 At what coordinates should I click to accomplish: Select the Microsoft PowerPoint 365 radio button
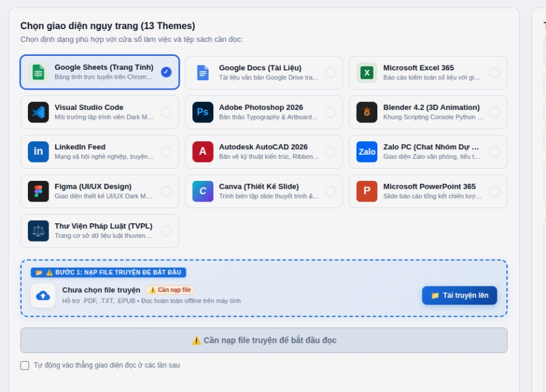tap(494, 191)
